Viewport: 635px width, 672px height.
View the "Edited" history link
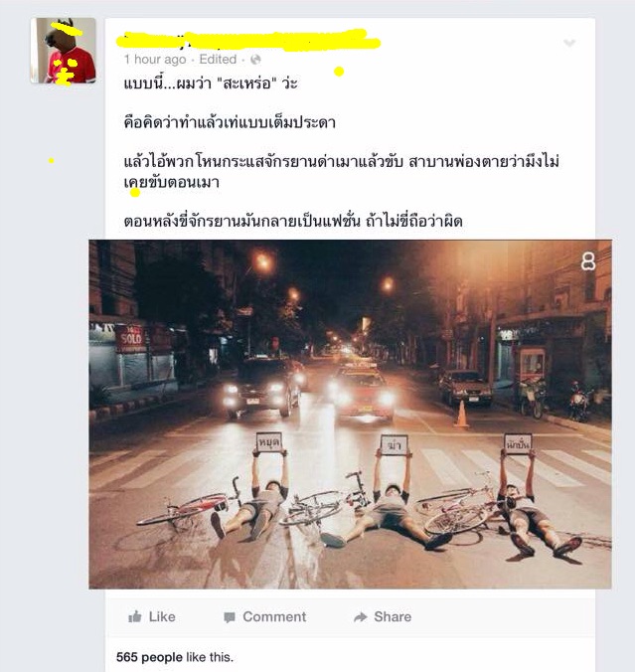tap(218, 59)
